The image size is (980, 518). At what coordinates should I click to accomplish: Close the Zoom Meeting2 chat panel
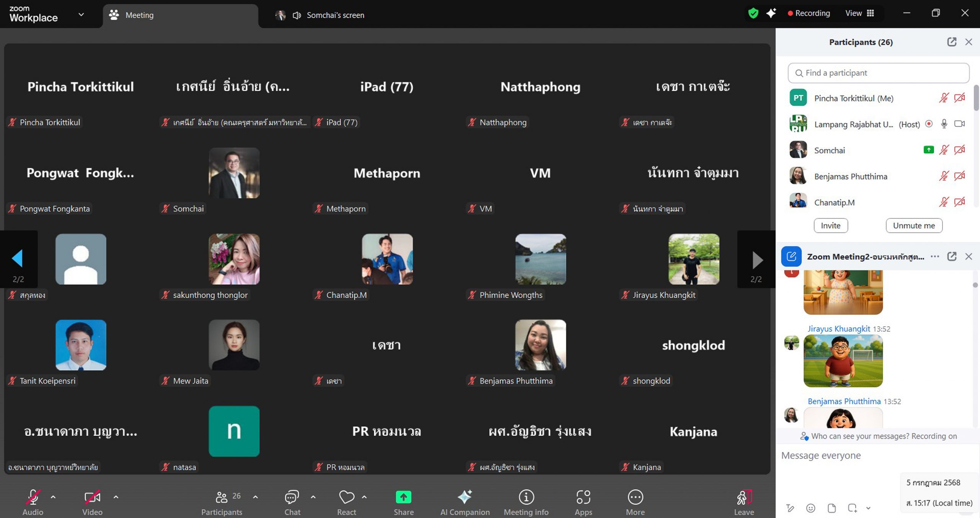coord(969,256)
